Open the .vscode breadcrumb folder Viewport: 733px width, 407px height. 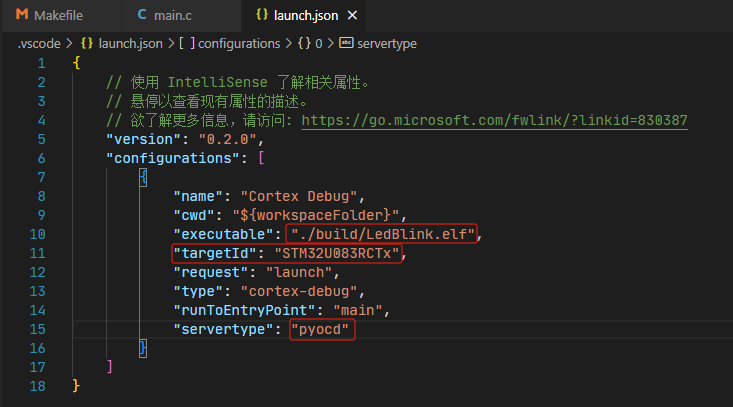[x=39, y=43]
